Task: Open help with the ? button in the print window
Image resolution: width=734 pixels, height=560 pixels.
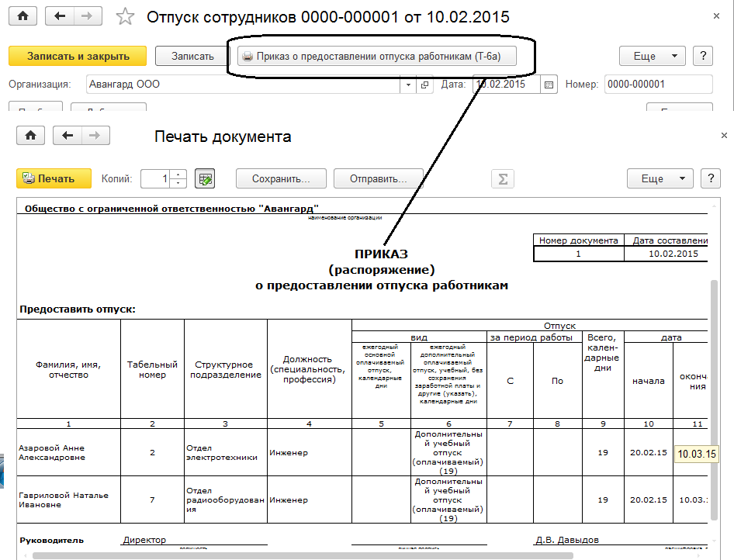Action: pyautogui.click(x=711, y=178)
